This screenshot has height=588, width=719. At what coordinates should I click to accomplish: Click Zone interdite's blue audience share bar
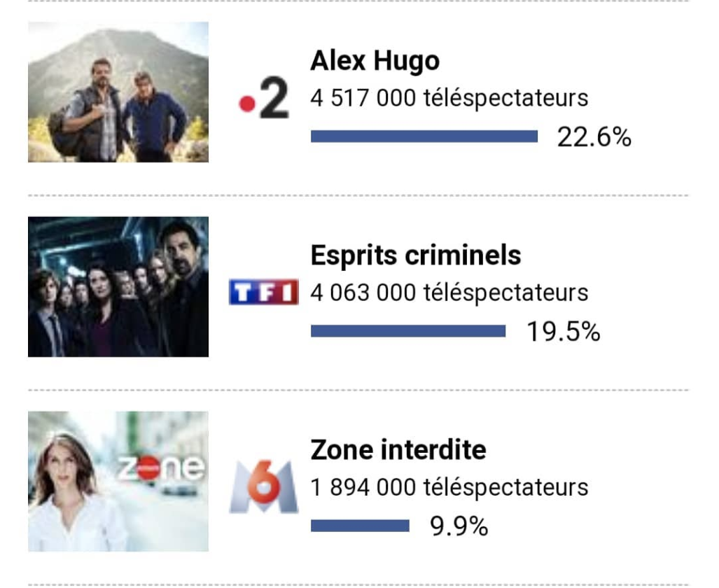[360, 526]
